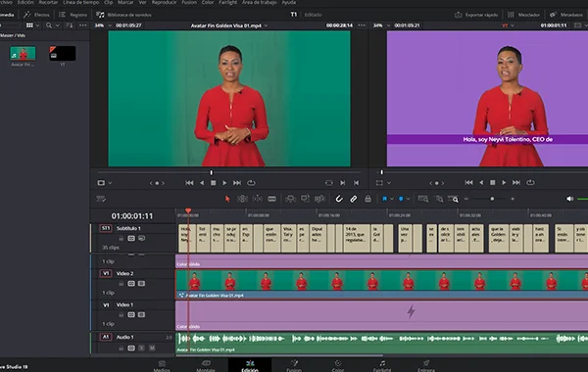Activate the Trim edit mode tool
The width and height of the screenshot is (588, 372).
pos(242,199)
